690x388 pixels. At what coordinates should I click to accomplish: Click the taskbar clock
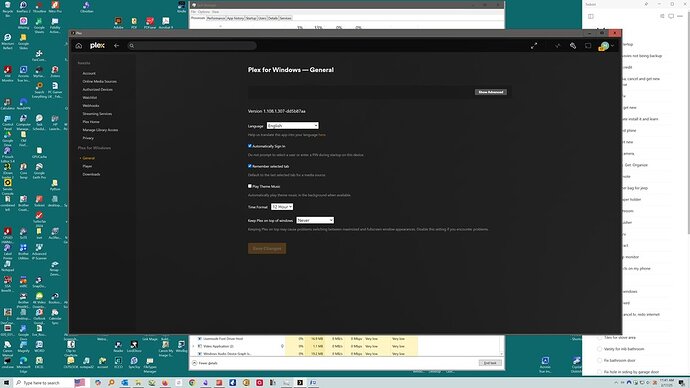point(667,382)
